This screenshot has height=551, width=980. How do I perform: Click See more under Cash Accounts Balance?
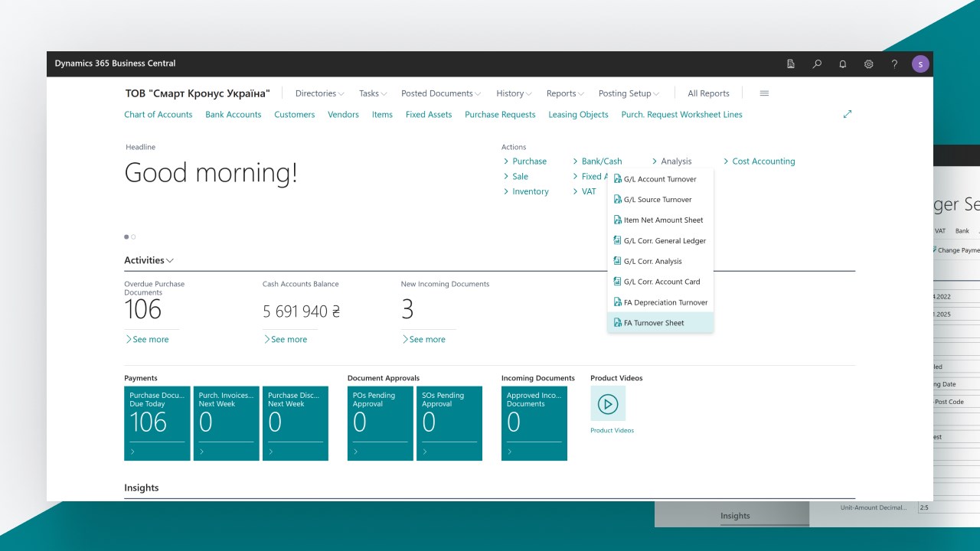285,339
